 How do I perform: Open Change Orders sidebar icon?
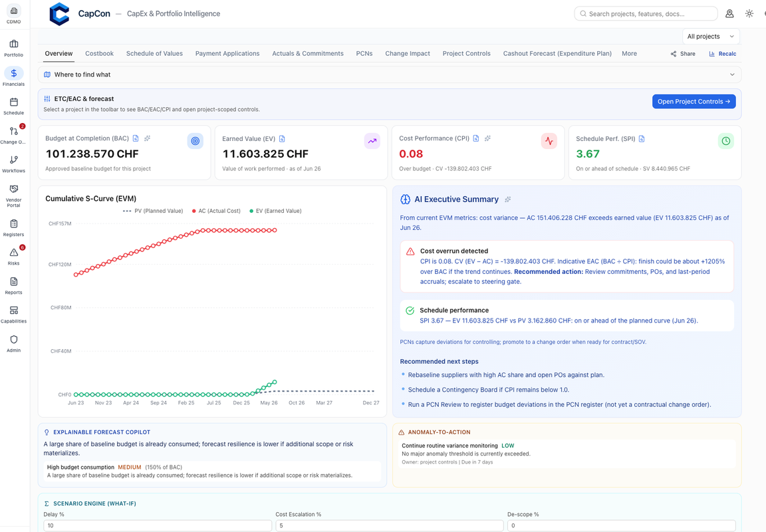coord(14,131)
